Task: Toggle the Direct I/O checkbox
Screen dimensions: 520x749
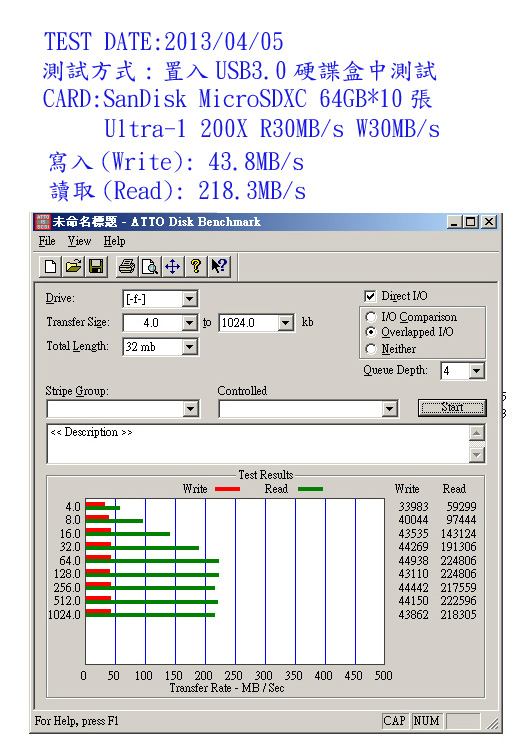Action: point(371,296)
